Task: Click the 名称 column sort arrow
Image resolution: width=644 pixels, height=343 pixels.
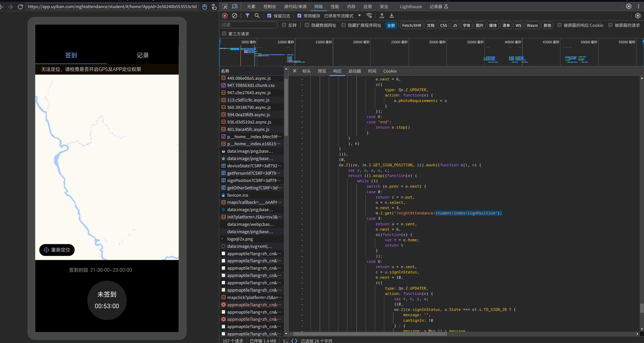Action: 286,69
